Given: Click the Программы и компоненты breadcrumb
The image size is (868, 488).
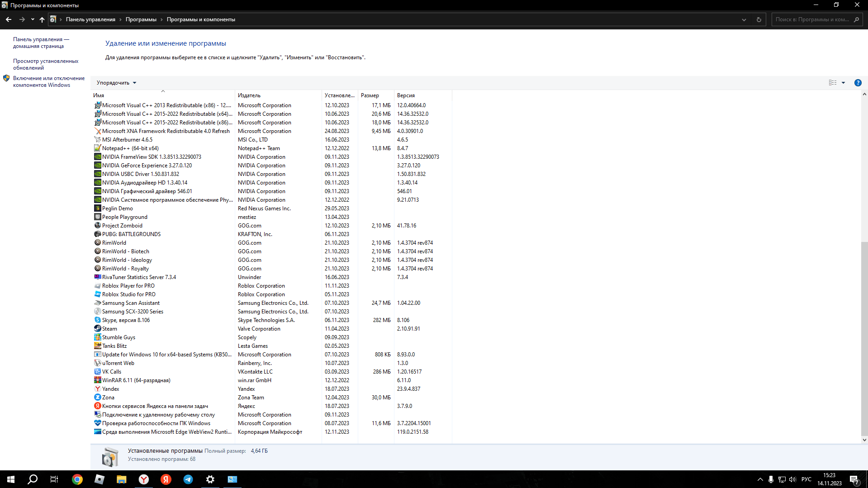Looking at the screenshot, I should [201, 19].
